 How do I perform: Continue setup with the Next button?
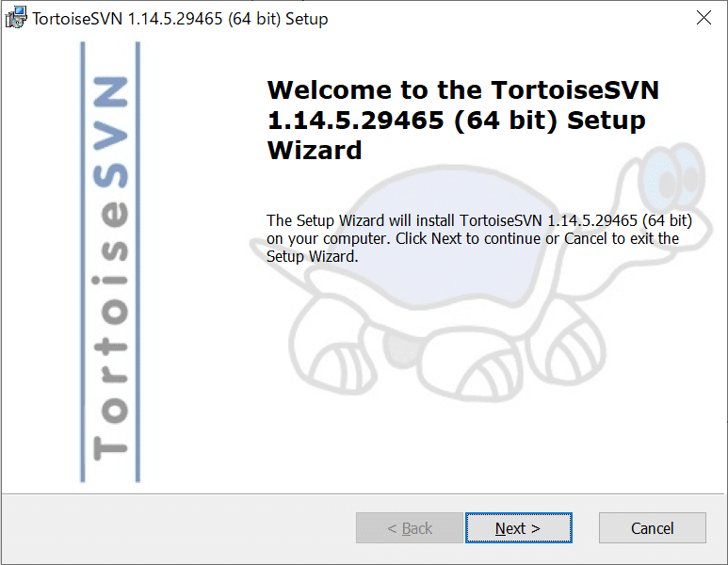518,528
